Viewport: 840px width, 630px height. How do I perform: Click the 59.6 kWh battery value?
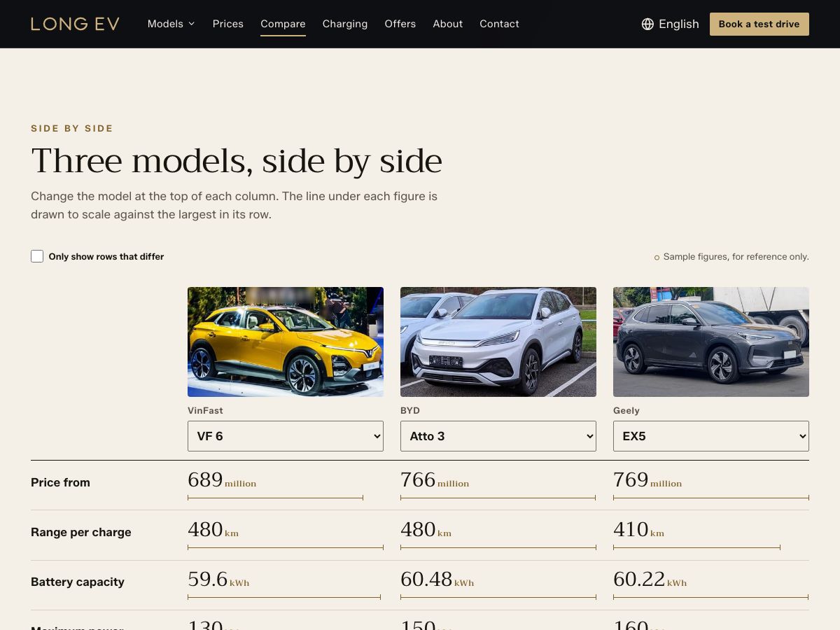point(218,580)
